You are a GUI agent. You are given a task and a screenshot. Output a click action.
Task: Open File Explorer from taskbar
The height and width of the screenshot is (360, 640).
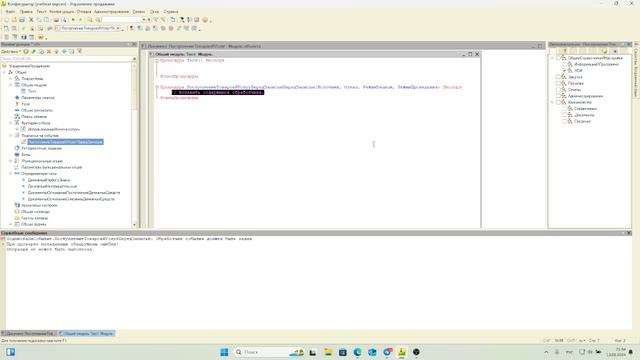(328, 352)
